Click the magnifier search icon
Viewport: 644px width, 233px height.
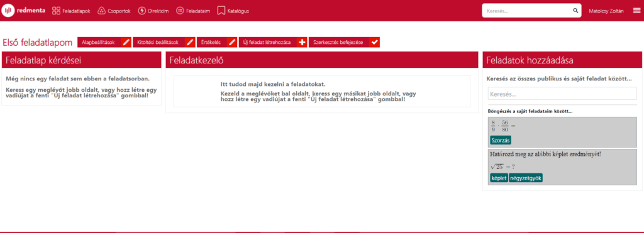pyautogui.click(x=575, y=11)
